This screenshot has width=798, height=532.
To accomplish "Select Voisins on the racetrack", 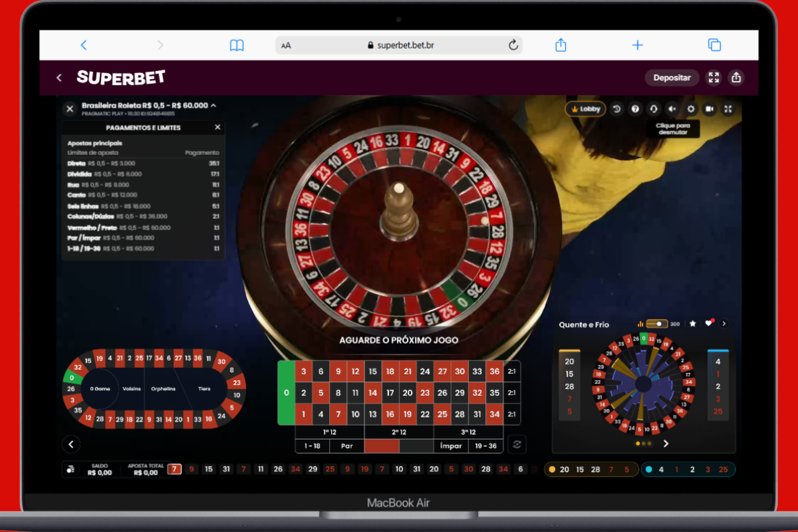I will (132, 388).
